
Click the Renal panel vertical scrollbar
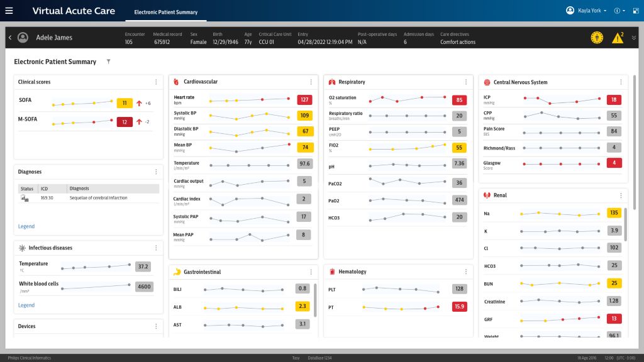pyautogui.click(x=626, y=224)
